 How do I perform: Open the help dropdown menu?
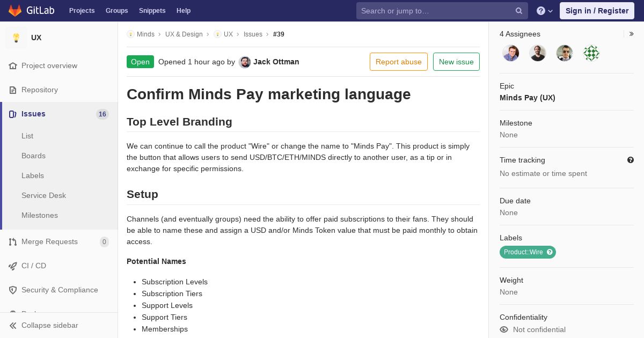tap(544, 11)
